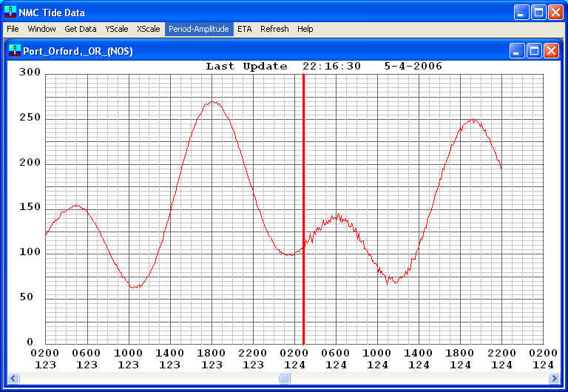
Task: Open the ETA menu
Action: (x=245, y=29)
